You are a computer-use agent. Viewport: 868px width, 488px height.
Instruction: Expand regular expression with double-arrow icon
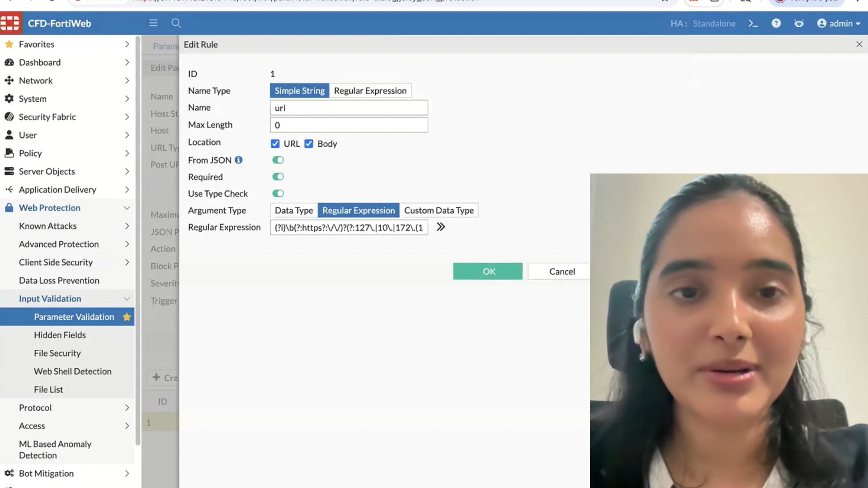pos(441,227)
